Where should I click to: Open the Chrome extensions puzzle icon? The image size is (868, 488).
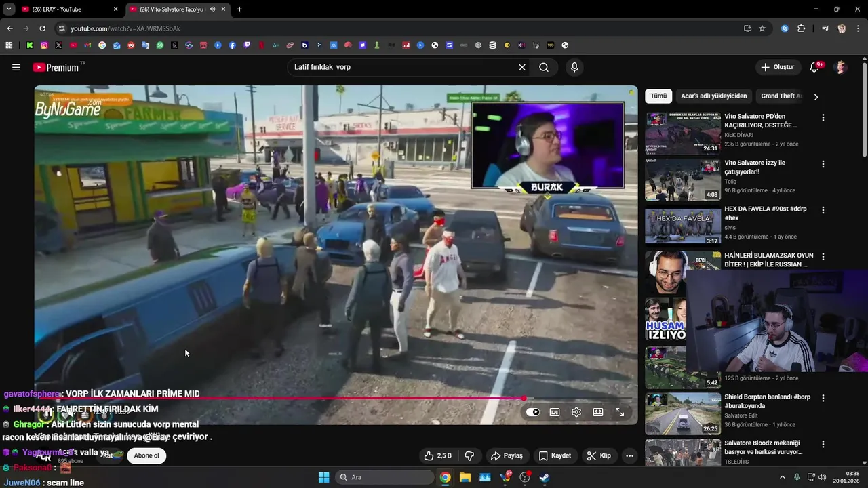(802, 28)
